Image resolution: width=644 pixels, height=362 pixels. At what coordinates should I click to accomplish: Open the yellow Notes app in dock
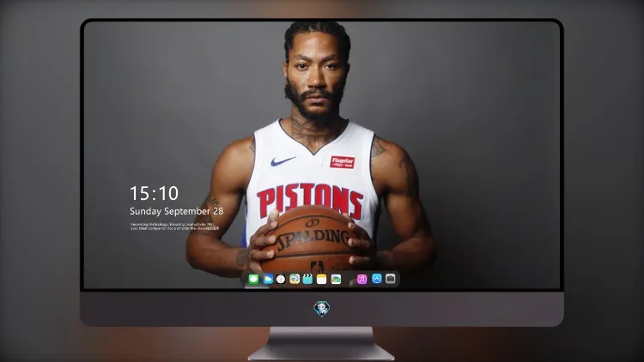tap(322, 279)
